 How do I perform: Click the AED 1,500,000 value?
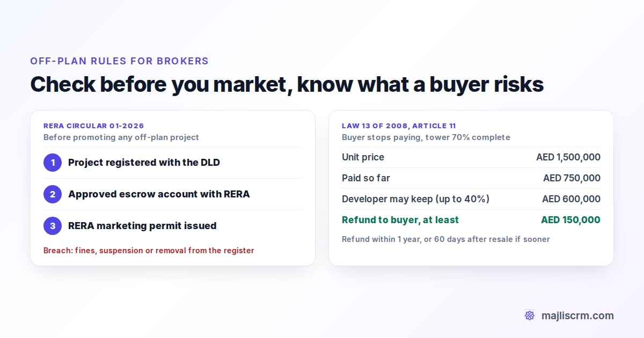click(568, 157)
